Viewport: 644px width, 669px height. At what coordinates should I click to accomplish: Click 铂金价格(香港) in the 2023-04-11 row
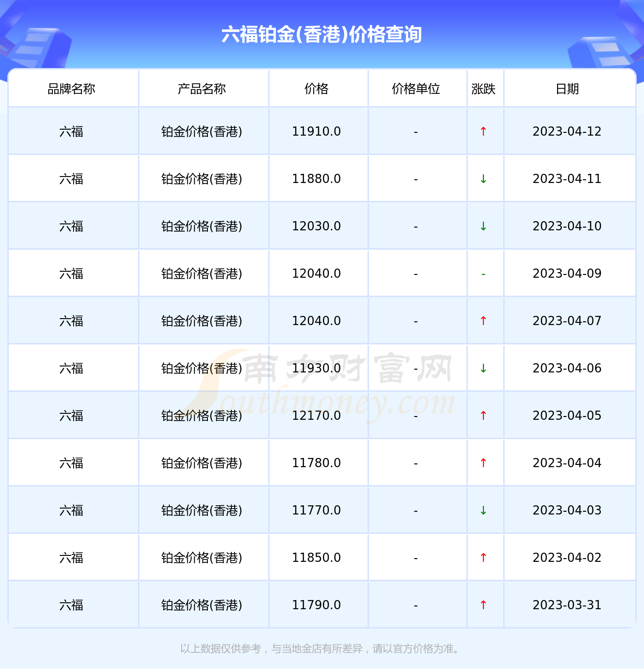tap(201, 179)
